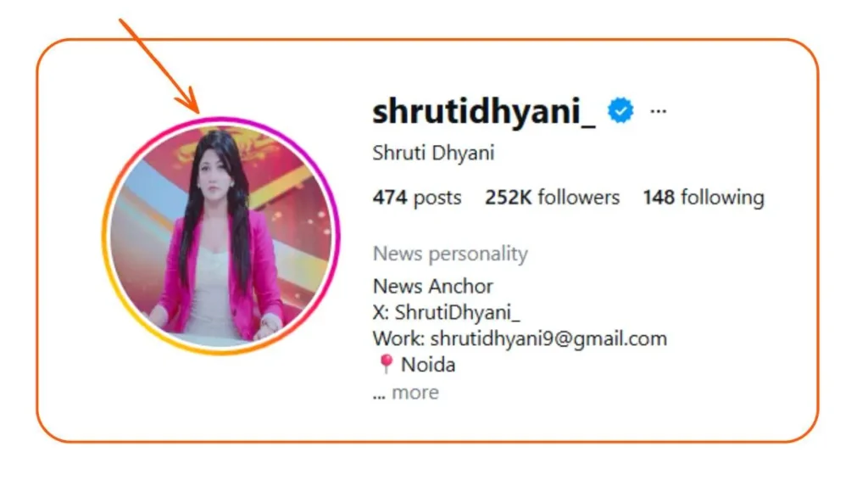
Task: Click the X: ShrutiDhyani_ handle line
Action: coord(447,312)
